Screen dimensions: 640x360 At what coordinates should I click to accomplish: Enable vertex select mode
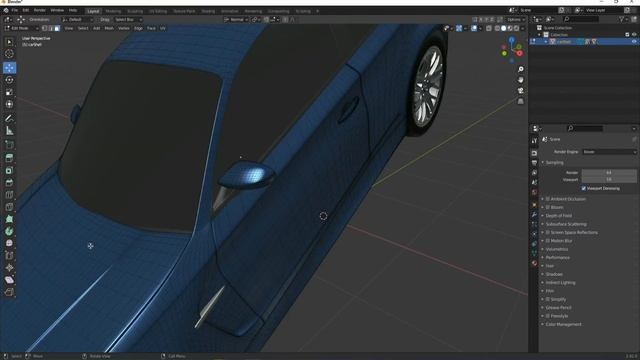pyautogui.click(x=45, y=28)
